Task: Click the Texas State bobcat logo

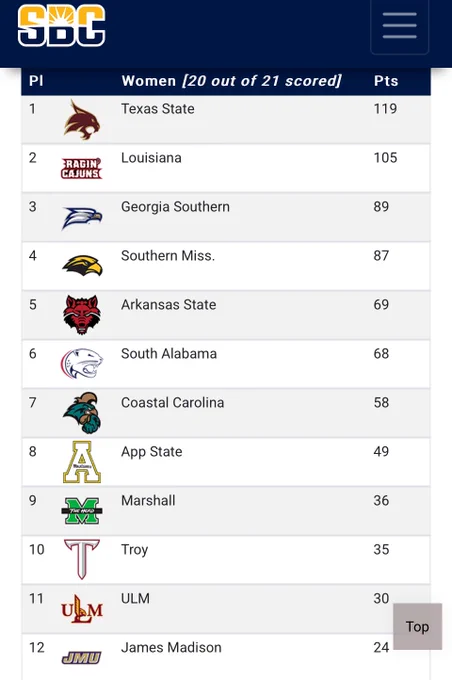Action: [x=82, y=120]
